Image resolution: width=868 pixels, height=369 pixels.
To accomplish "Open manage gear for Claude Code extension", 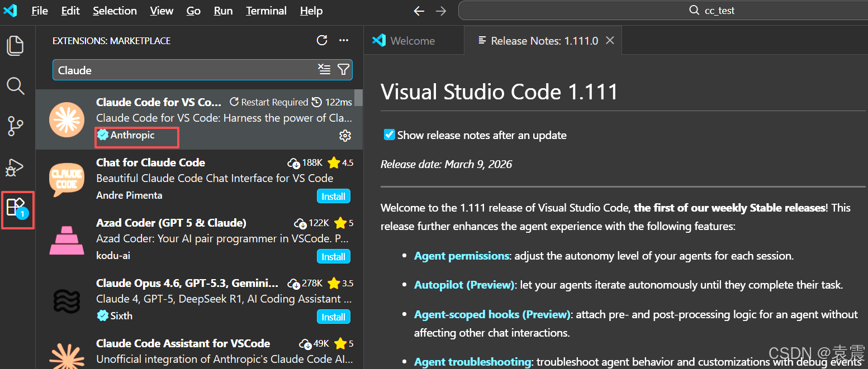I will [x=345, y=136].
